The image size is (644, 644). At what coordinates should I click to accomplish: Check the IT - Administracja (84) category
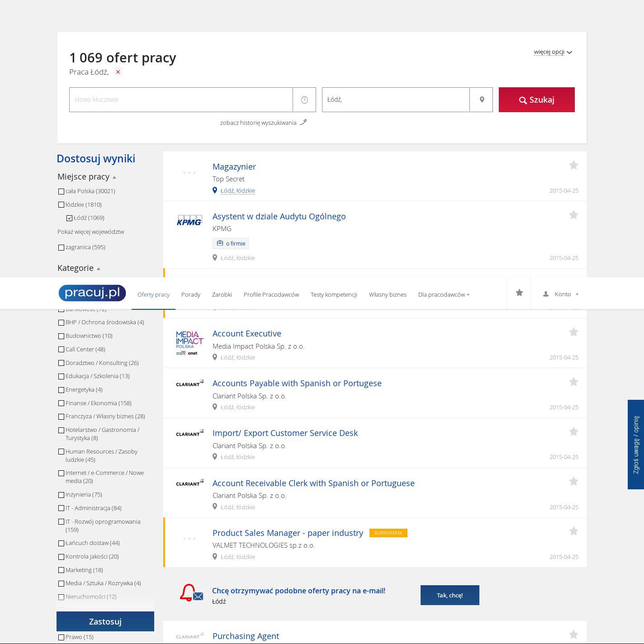pos(61,508)
